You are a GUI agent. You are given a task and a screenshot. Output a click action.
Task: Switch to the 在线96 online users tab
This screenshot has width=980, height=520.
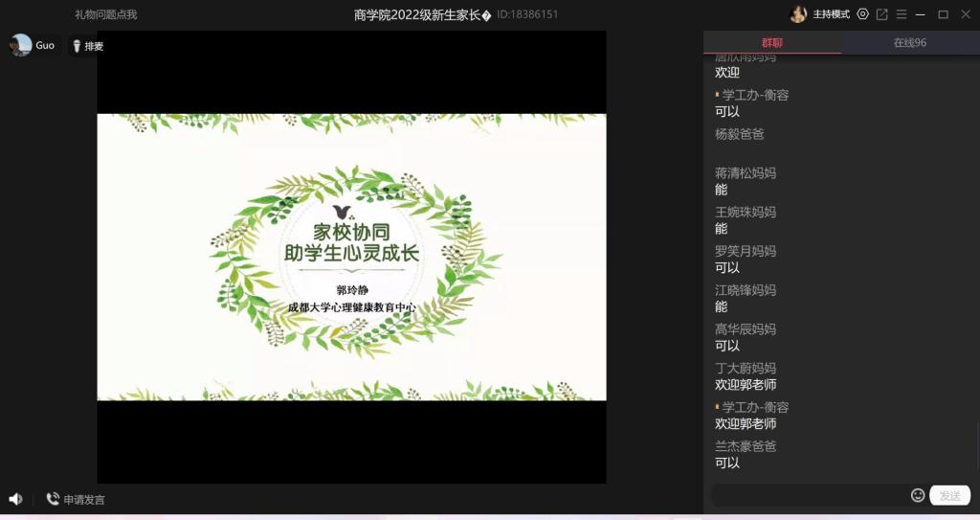click(x=910, y=42)
